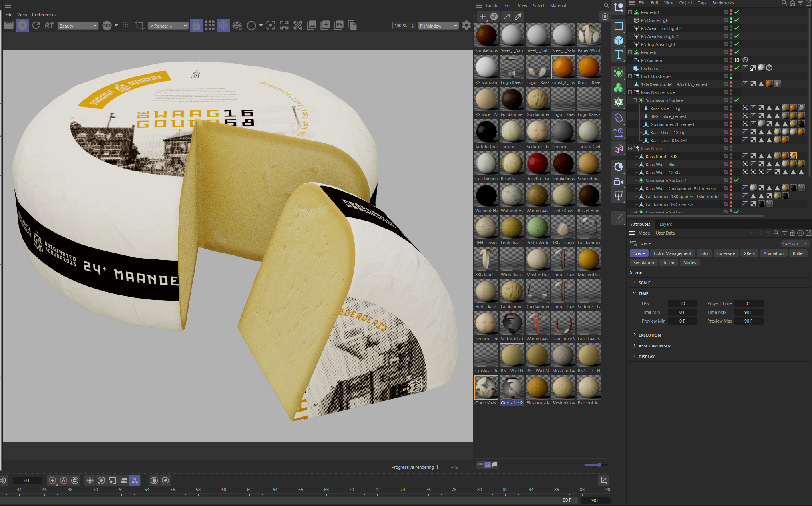Click the Simulation button
Image resolution: width=812 pixels, height=506 pixels.
(643, 263)
